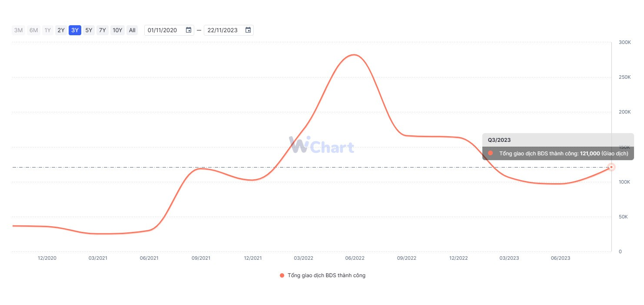Open calendar picker for end date
Image resolution: width=644 pixels, height=305 pixels.
[248, 30]
